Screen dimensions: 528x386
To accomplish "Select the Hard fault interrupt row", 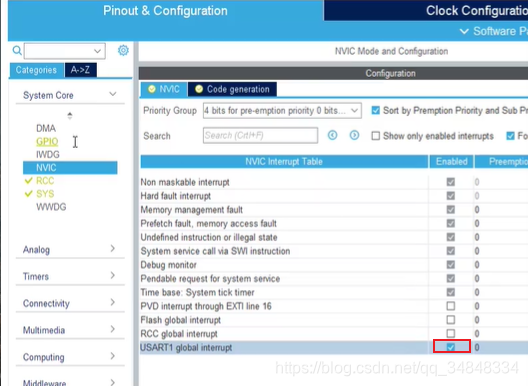I will [334, 196].
